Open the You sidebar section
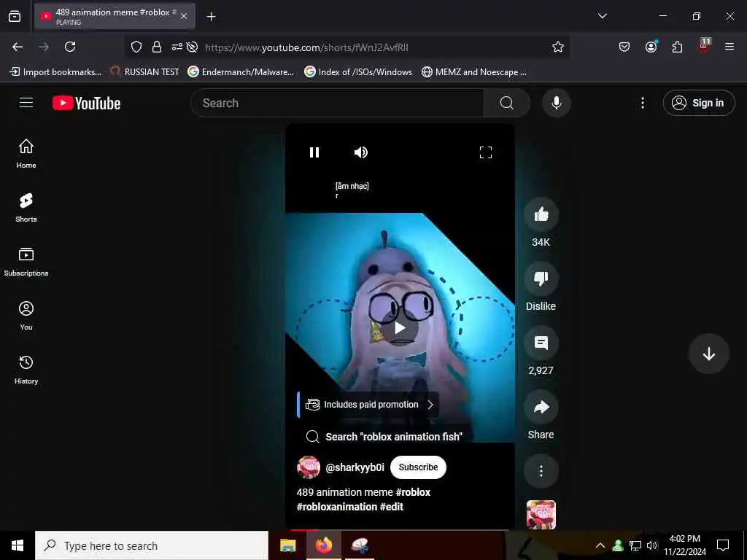This screenshot has width=747, height=560. (26, 316)
